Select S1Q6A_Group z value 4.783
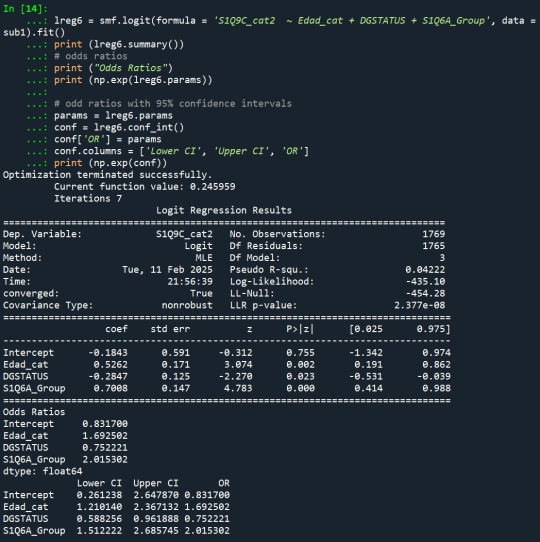The image size is (540, 542). click(x=238, y=388)
